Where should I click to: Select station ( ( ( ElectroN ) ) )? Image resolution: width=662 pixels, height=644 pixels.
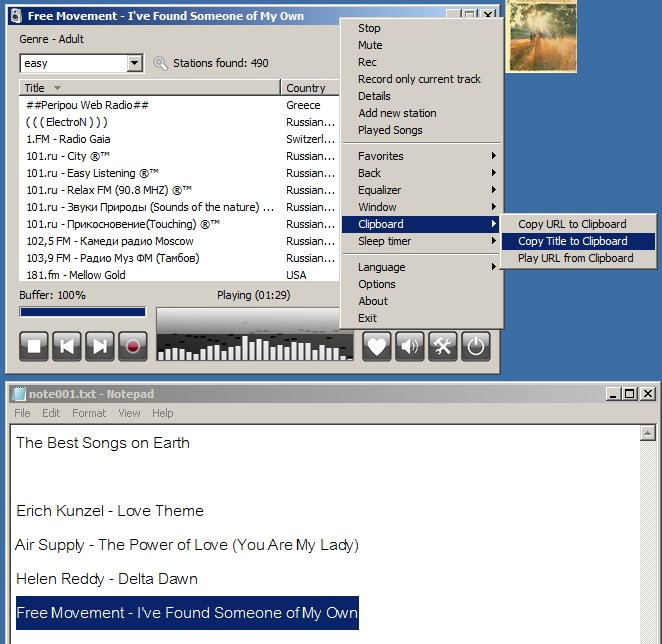pos(179,122)
